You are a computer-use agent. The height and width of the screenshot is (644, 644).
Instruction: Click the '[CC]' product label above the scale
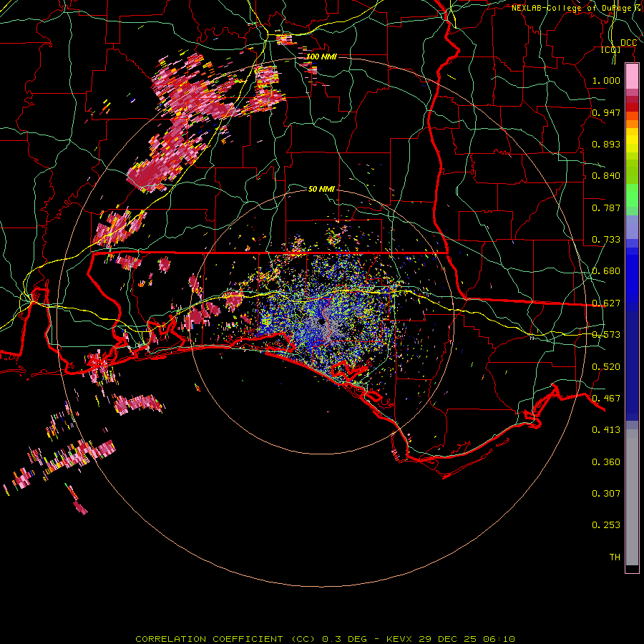click(611, 50)
